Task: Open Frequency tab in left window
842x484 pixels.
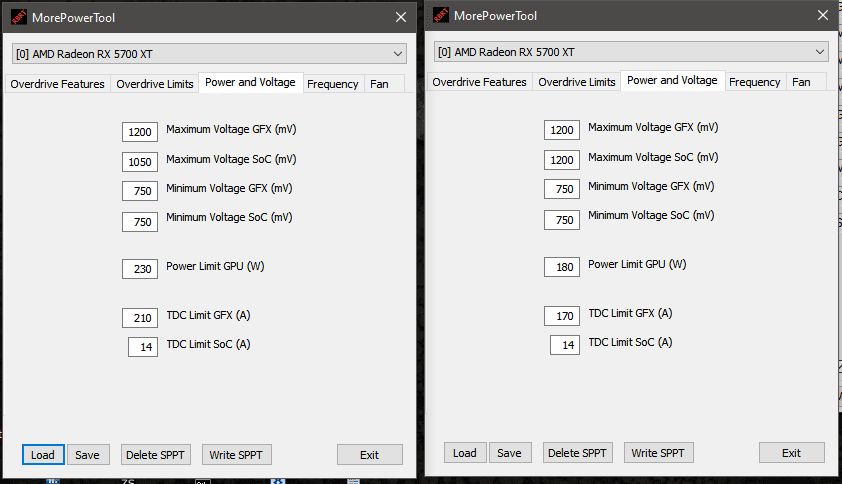Action: pyautogui.click(x=332, y=84)
